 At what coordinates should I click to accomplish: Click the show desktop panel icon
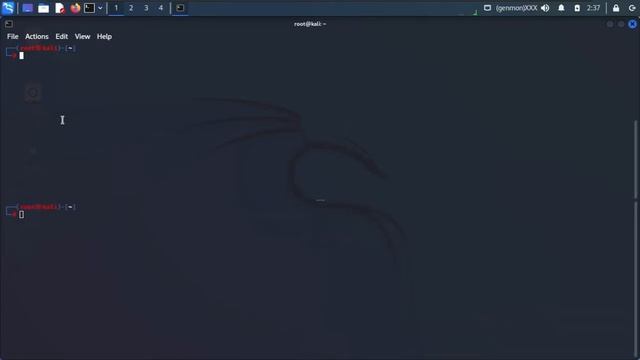click(x=27, y=8)
